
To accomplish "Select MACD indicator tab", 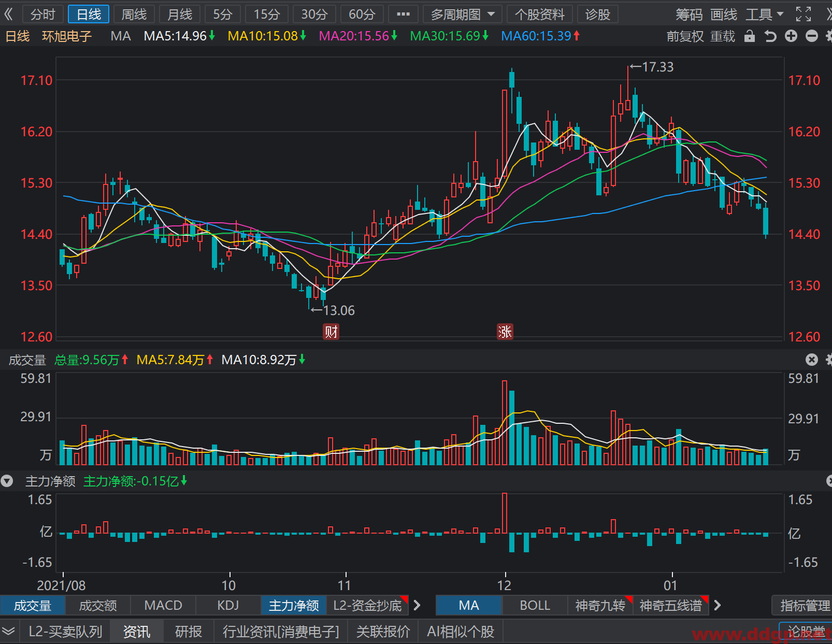I will tap(163, 605).
